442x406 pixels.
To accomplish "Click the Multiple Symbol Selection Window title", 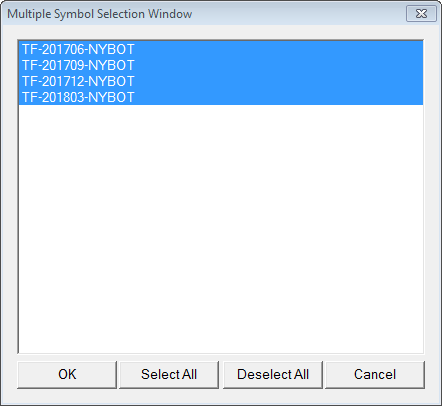I will [100, 14].
